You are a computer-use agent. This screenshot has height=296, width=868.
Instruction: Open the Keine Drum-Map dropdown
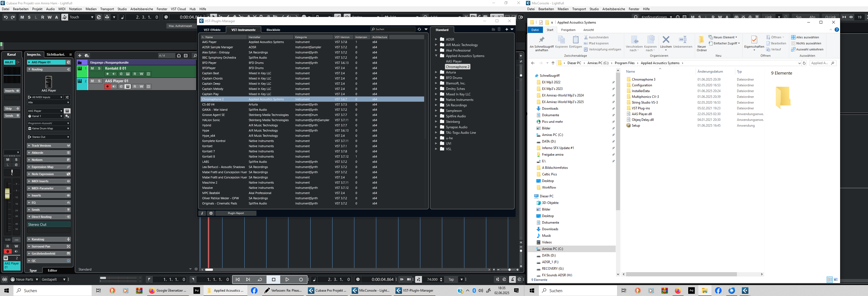[49, 129]
